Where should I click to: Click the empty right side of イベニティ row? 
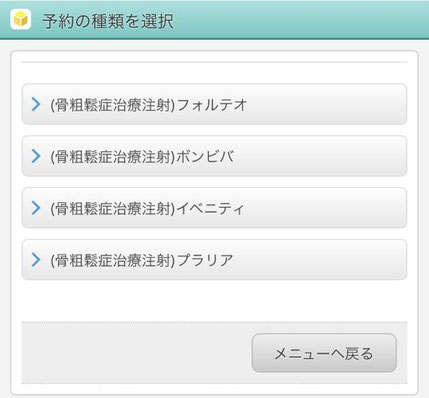click(325, 208)
